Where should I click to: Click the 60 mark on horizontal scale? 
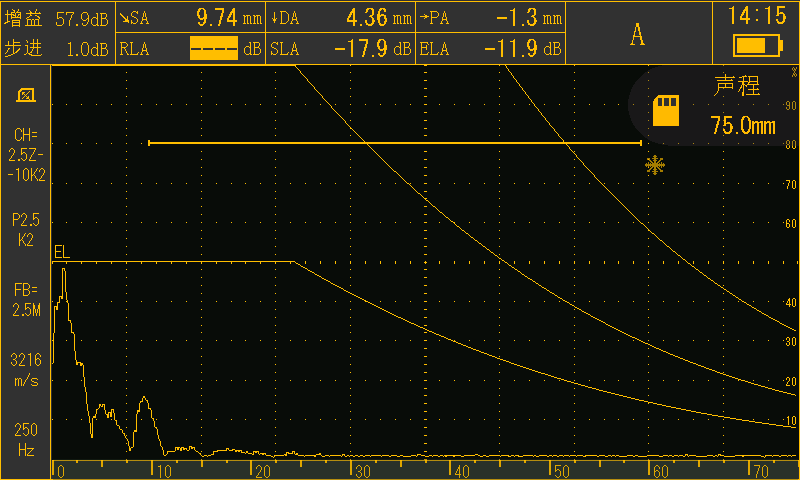(x=661, y=471)
